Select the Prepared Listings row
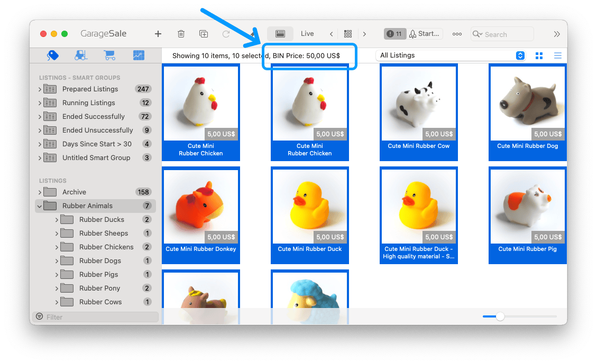The height and width of the screenshot is (364, 597). click(95, 89)
